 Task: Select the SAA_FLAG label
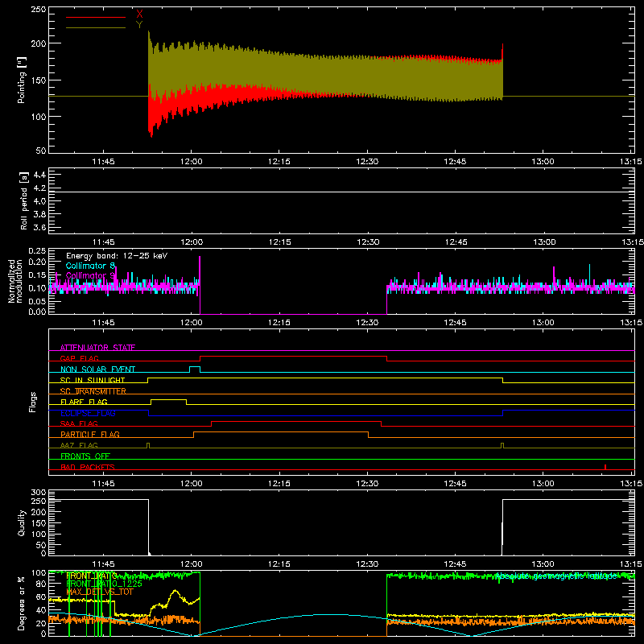click(x=79, y=423)
